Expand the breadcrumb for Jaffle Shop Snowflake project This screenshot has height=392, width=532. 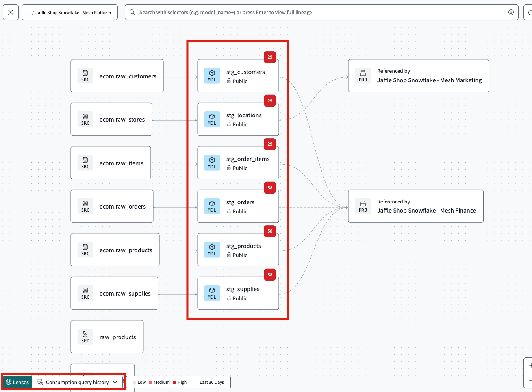[x=29, y=12]
